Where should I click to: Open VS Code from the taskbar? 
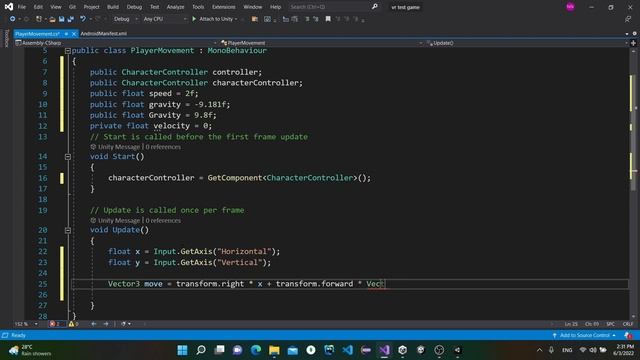[347, 350]
